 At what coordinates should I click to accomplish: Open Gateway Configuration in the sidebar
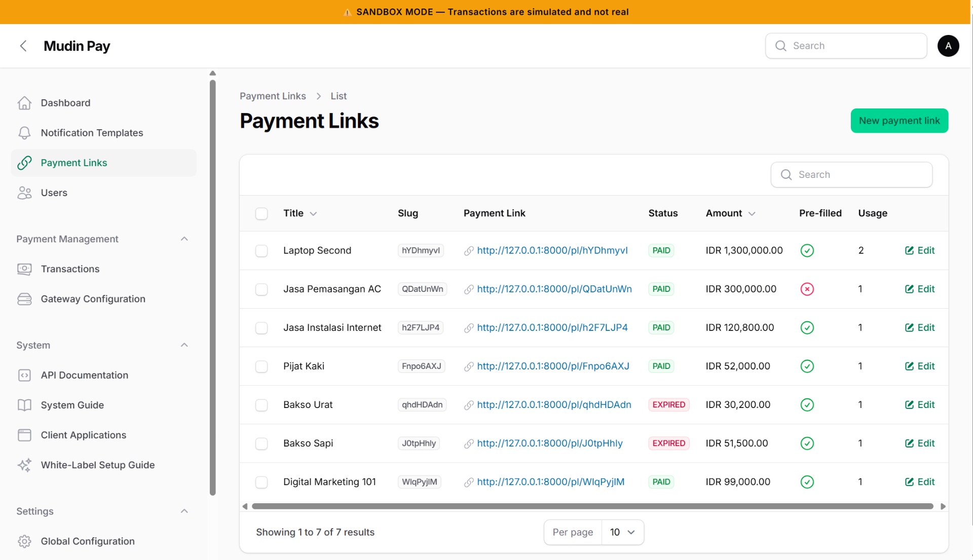point(104,299)
